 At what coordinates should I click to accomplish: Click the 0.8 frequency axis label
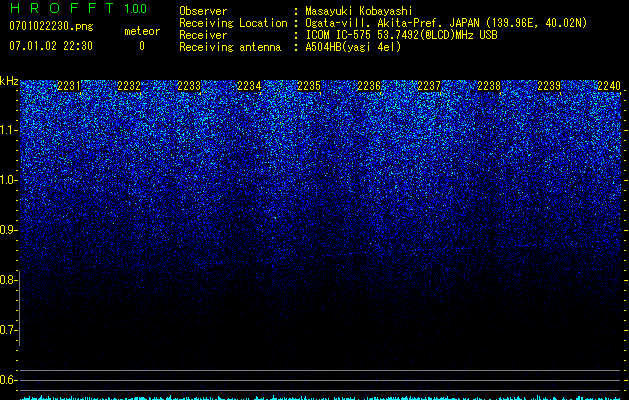(x=7, y=280)
